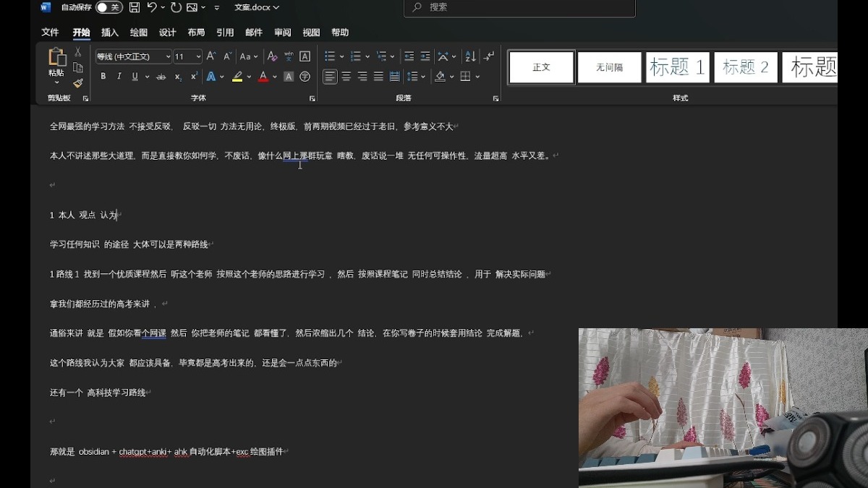Click the Increase Font Size icon
This screenshot has height=488, width=868.
click(x=211, y=56)
